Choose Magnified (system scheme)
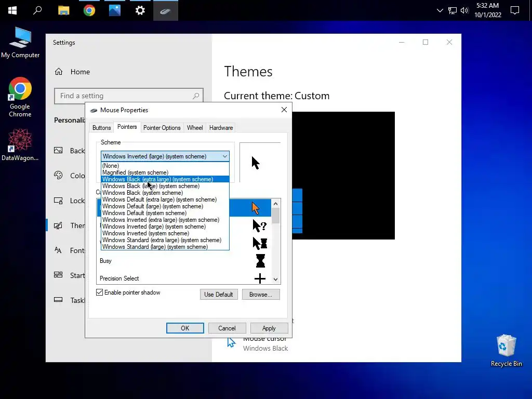Image resolution: width=532 pixels, height=399 pixels. 165,172
